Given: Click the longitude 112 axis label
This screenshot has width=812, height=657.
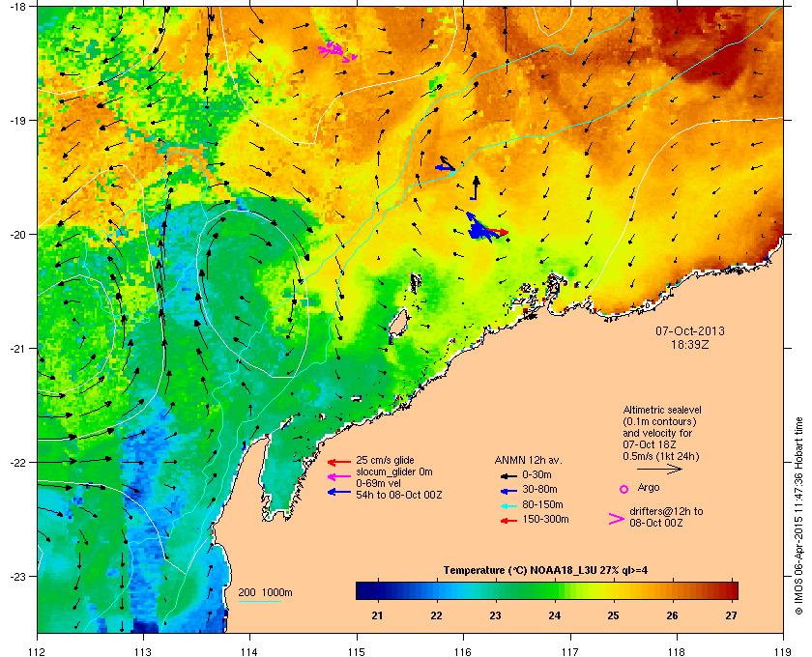Looking at the screenshot, I should pos(38,651).
